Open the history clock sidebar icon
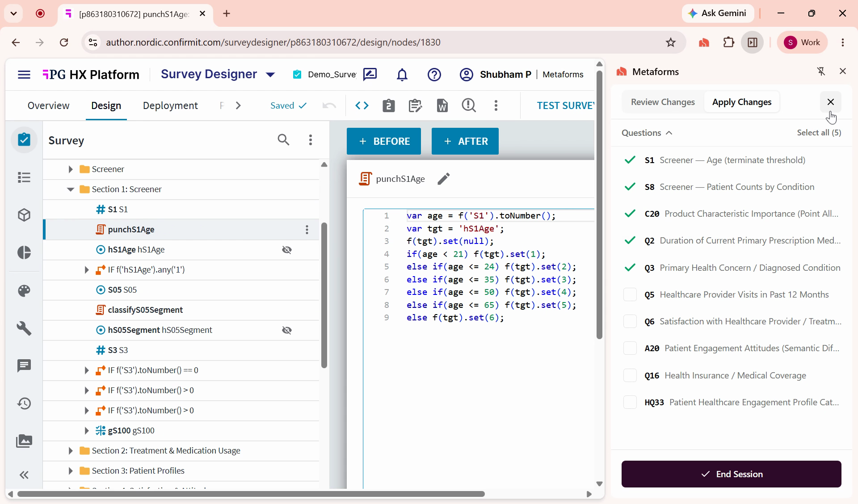The image size is (858, 504). coord(24,403)
